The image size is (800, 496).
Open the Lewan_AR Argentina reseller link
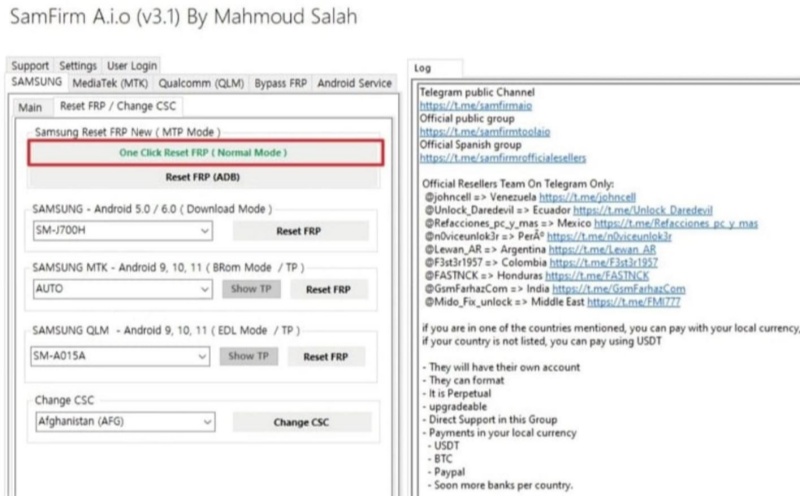[602, 250]
